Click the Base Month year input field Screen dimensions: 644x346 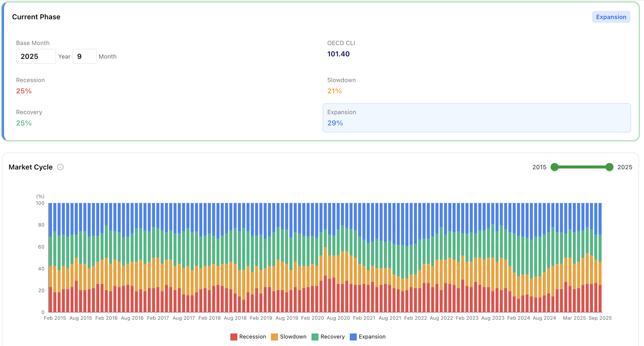(x=36, y=56)
